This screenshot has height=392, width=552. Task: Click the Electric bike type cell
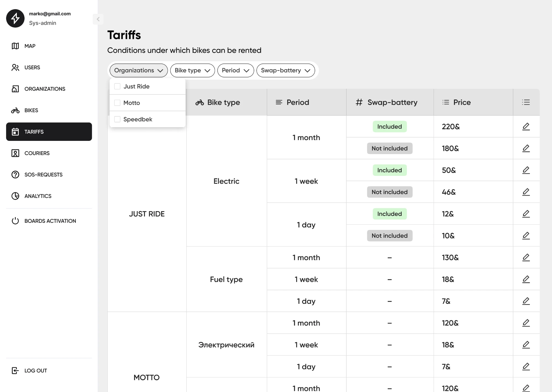point(226,181)
